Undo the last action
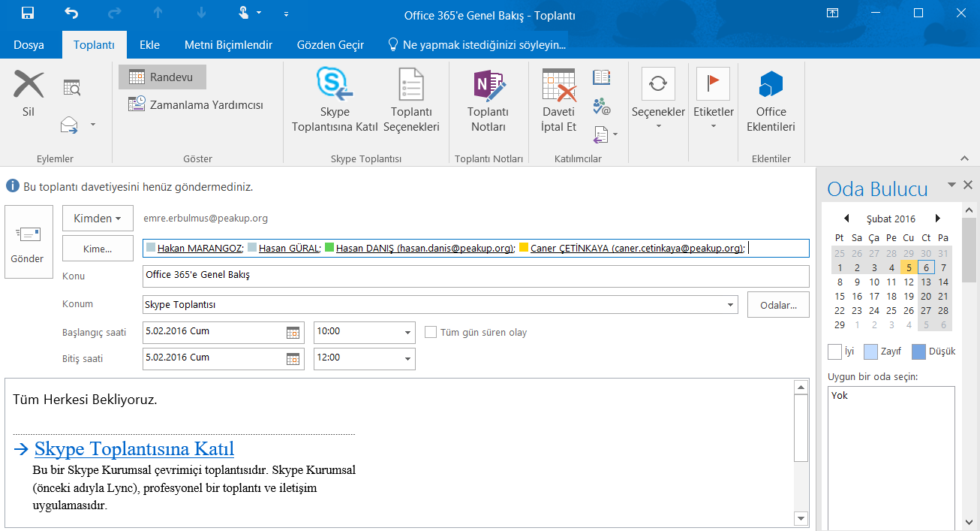 71,13
